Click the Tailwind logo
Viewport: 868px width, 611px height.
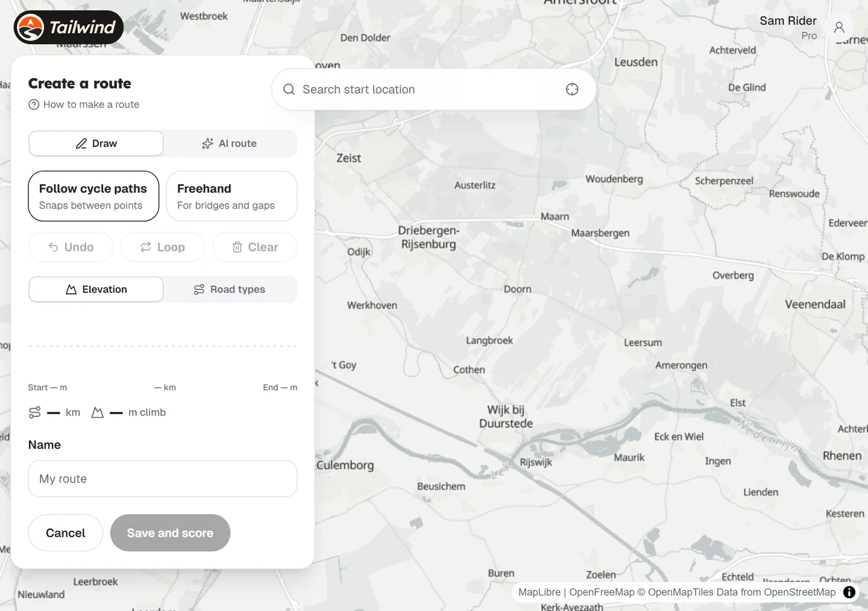point(68,27)
